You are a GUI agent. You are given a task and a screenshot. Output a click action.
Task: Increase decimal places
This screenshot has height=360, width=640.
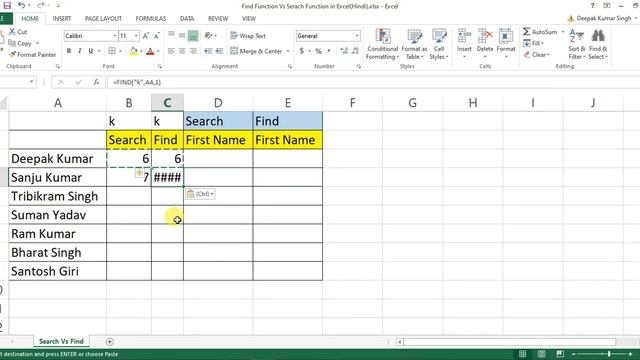tap(344, 51)
